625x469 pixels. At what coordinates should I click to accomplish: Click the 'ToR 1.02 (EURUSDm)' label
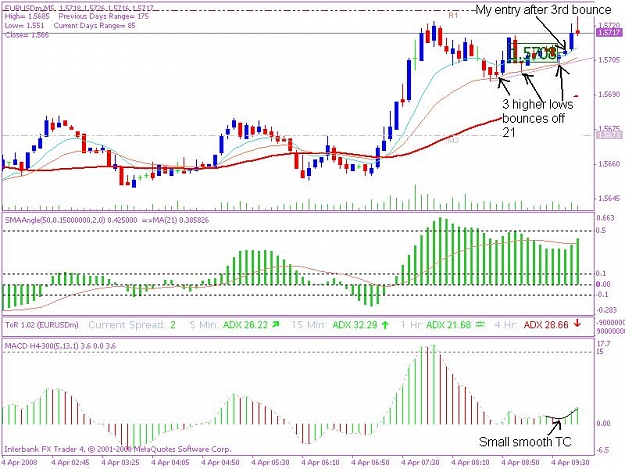41,325
